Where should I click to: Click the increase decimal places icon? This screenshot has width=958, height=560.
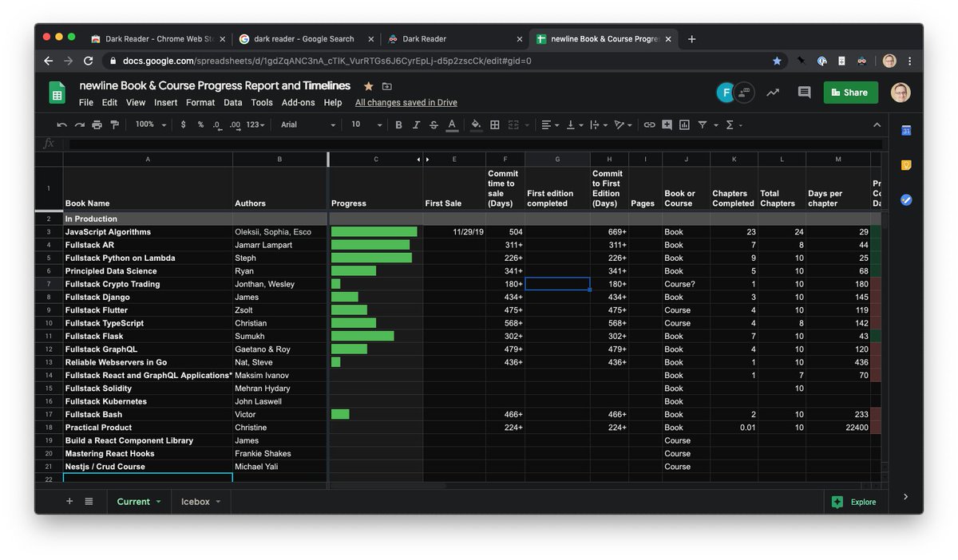[x=235, y=124]
